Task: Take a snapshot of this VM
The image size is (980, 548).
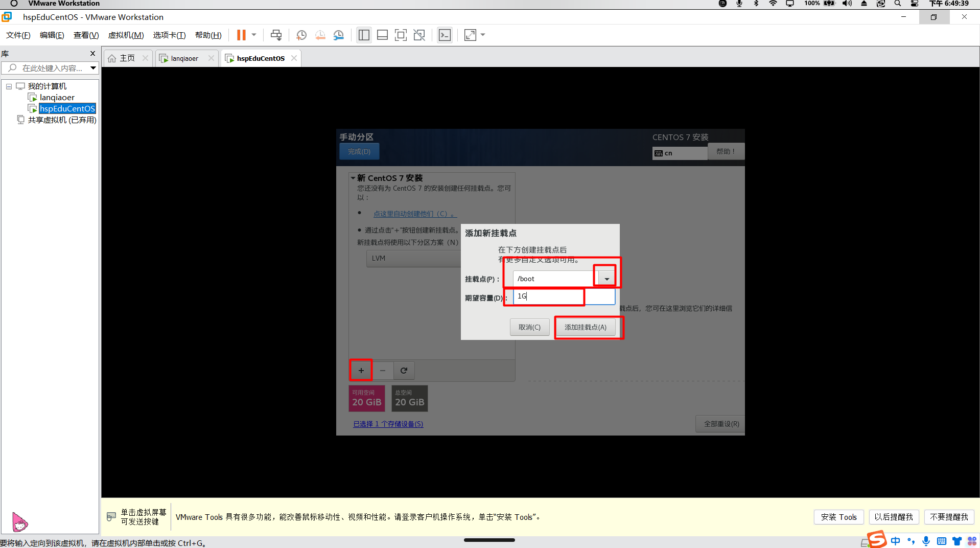Action: point(301,35)
